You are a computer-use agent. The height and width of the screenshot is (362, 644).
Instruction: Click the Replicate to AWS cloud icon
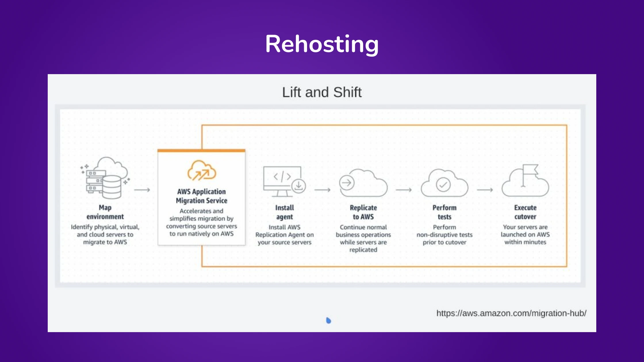pos(363,183)
